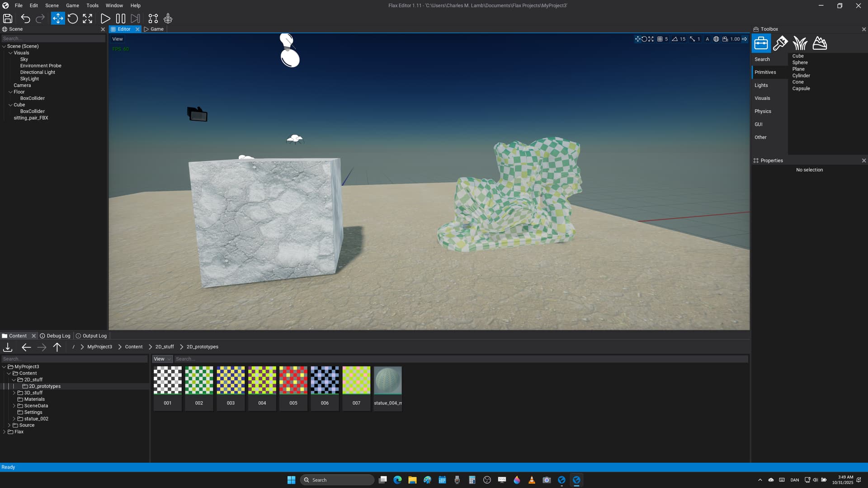The width and height of the screenshot is (868, 488).
Task: Collapse the Visuals node in Scene tree
Action: coord(10,53)
